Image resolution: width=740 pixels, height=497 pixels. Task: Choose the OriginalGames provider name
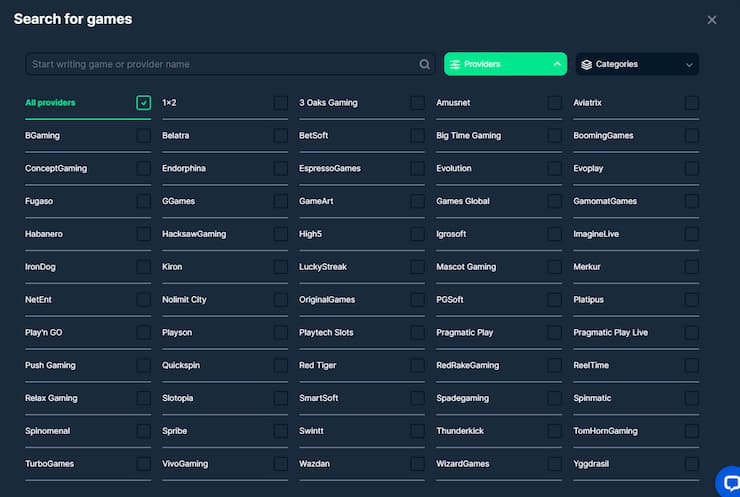327,299
